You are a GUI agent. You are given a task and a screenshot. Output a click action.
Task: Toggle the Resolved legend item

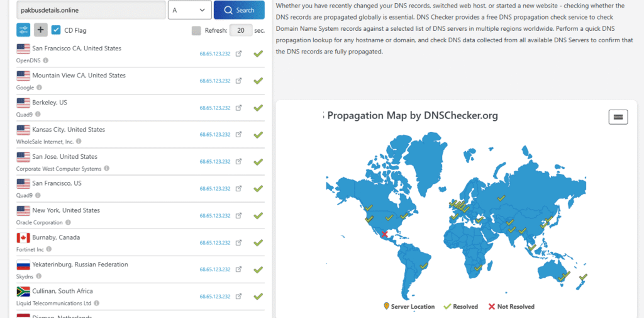pyautogui.click(x=461, y=307)
